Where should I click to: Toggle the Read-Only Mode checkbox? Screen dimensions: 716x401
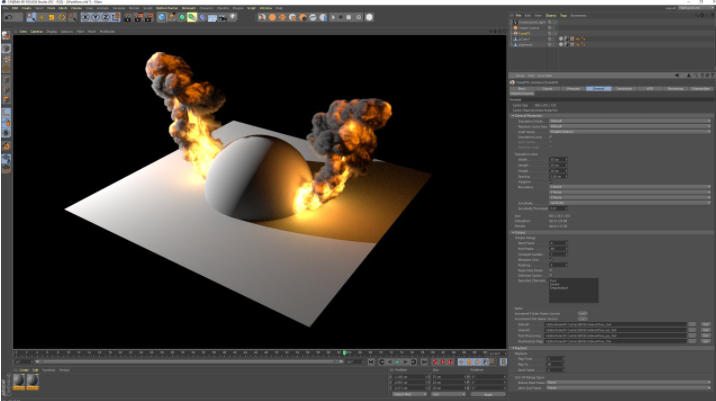[x=550, y=270]
